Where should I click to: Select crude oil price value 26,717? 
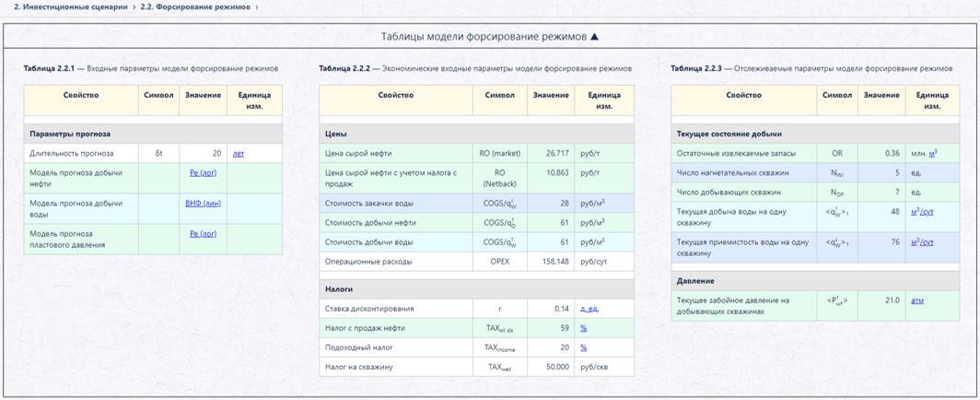click(557, 153)
